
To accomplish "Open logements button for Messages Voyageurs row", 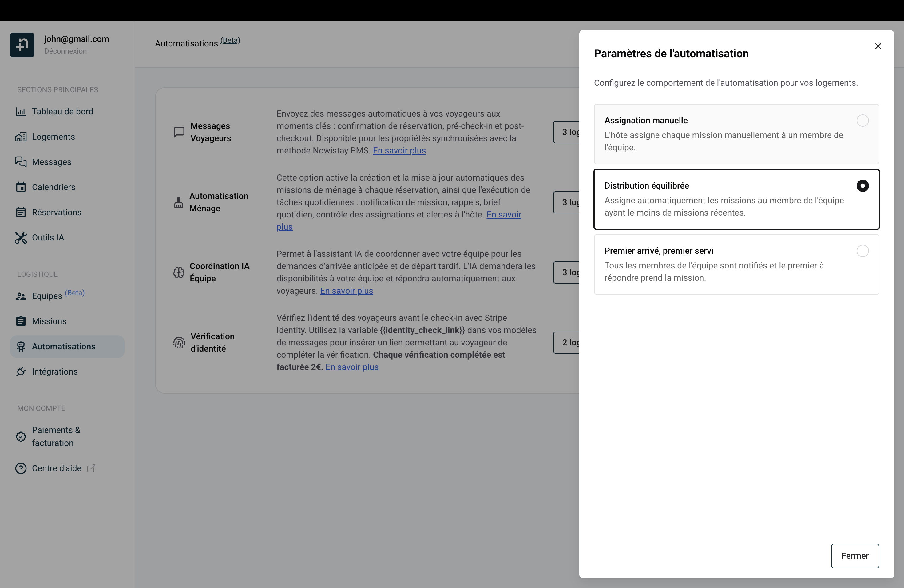I will coord(566,132).
